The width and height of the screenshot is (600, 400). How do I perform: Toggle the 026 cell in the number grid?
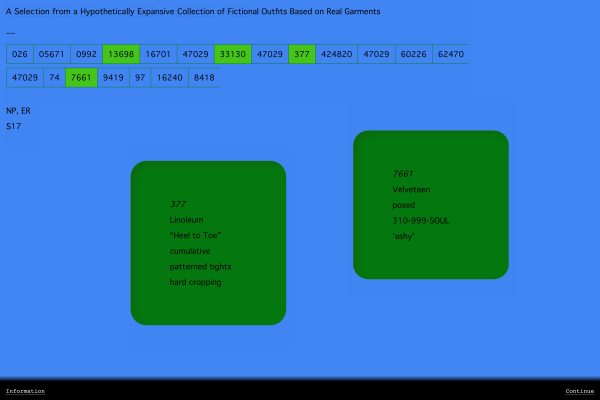pyautogui.click(x=19, y=54)
